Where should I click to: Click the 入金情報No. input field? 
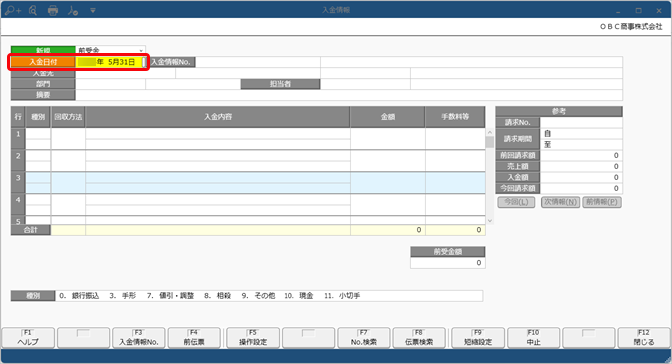pyautogui.click(x=258, y=62)
